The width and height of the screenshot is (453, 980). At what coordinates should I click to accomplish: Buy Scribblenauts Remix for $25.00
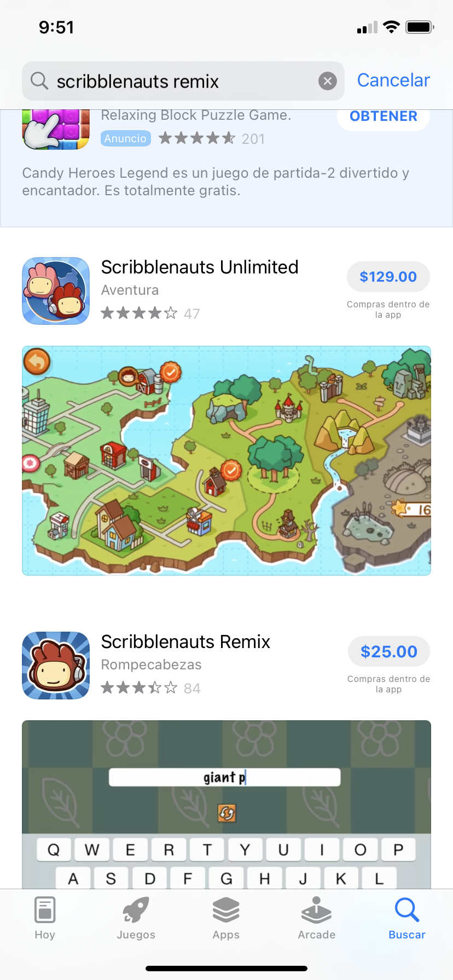389,651
